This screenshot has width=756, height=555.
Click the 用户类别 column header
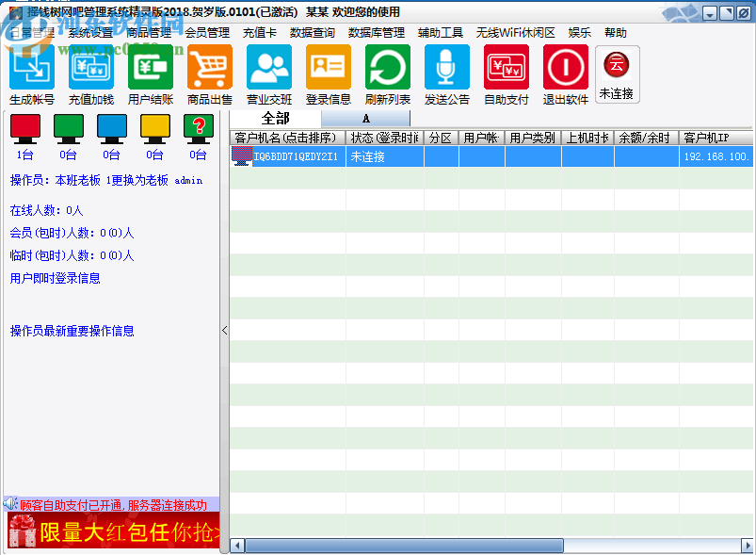click(533, 138)
